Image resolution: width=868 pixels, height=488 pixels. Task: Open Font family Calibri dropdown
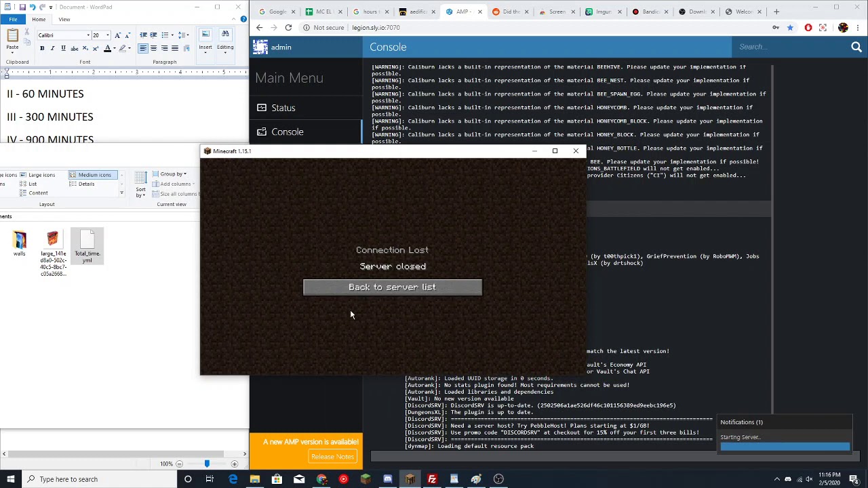coord(87,35)
